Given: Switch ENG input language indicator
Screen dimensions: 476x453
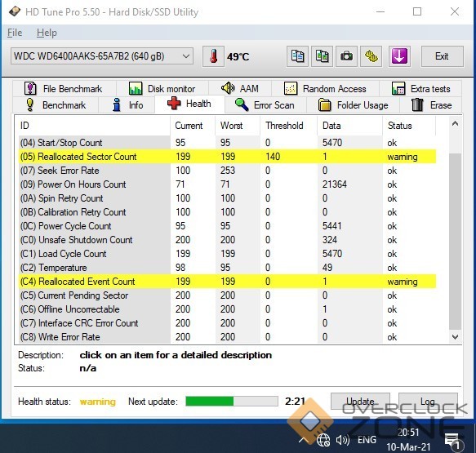Looking at the screenshot, I should [x=367, y=440].
